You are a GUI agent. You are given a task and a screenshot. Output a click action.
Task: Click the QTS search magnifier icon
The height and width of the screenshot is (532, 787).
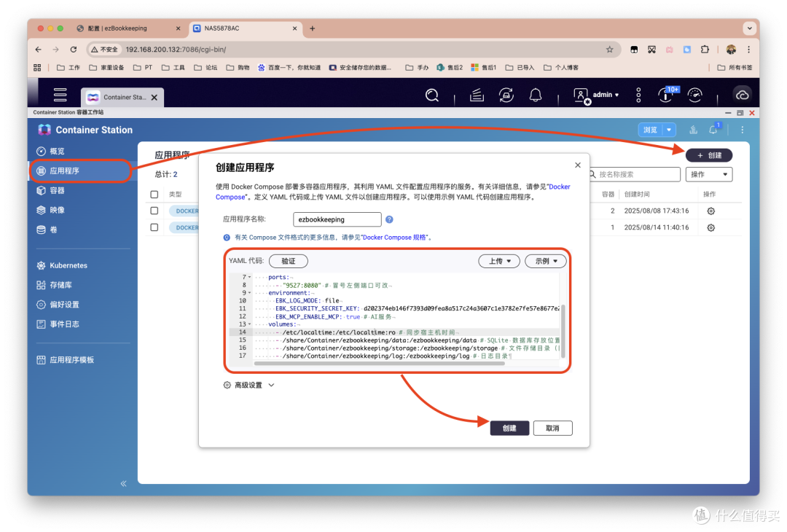(432, 95)
